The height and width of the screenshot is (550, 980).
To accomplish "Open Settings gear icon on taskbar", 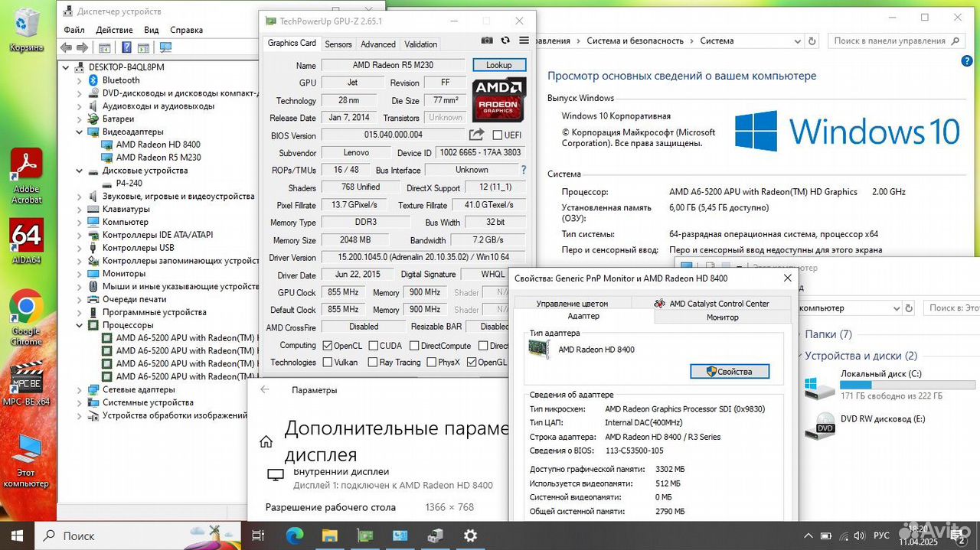I will coord(470,535).
